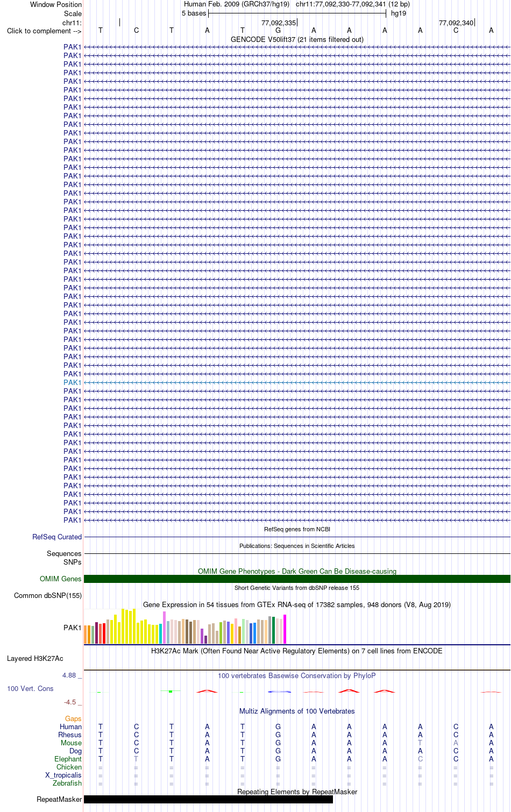Click the Dog species label
The image size is (511, 812).
tap(76, 751)
